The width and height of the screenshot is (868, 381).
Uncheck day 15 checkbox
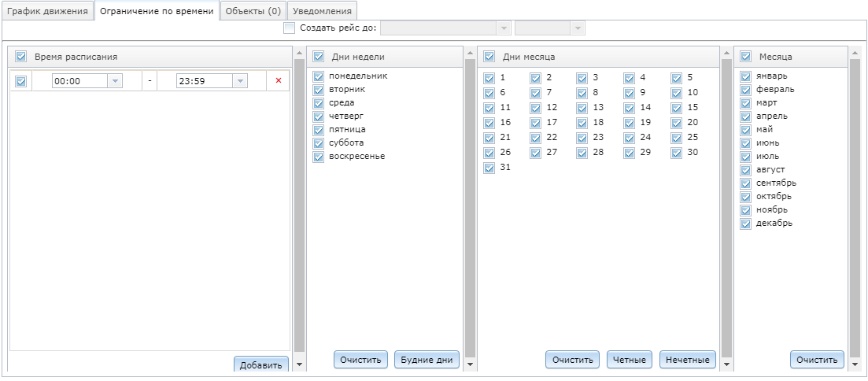pos(677,107)
